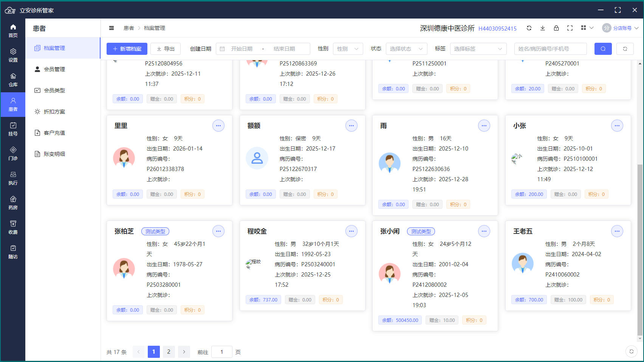Open the 执行 execution module
This screenshot has width=644, height=362.
13,178
